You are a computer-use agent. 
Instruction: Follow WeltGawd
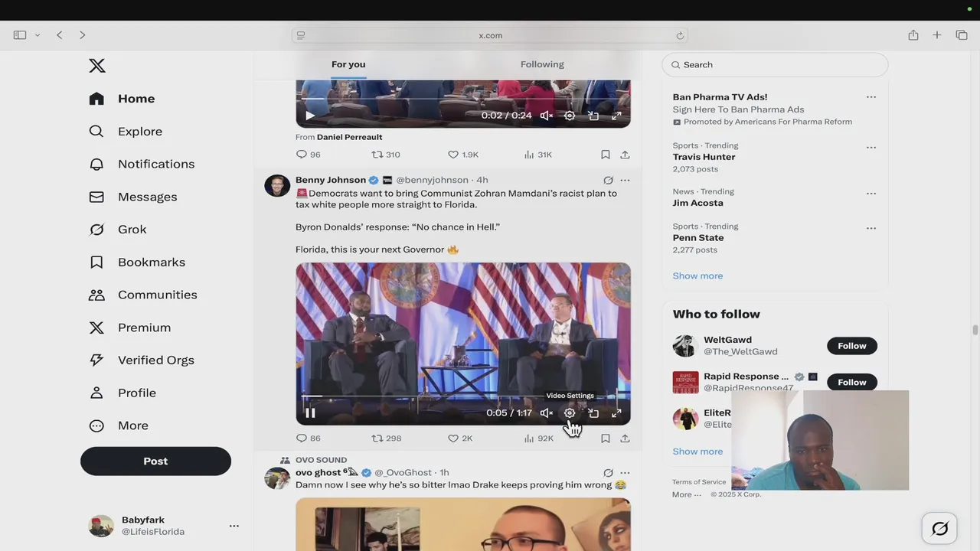[851, 346]
